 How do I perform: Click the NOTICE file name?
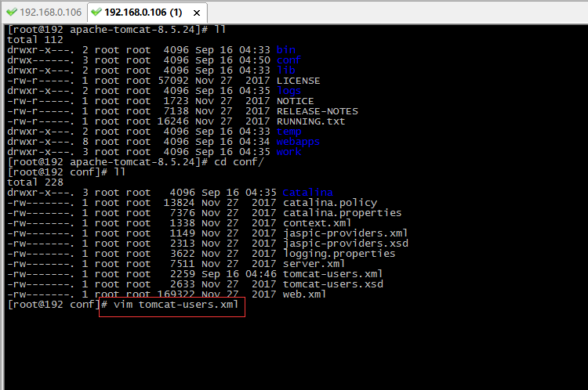click(295, 101)
